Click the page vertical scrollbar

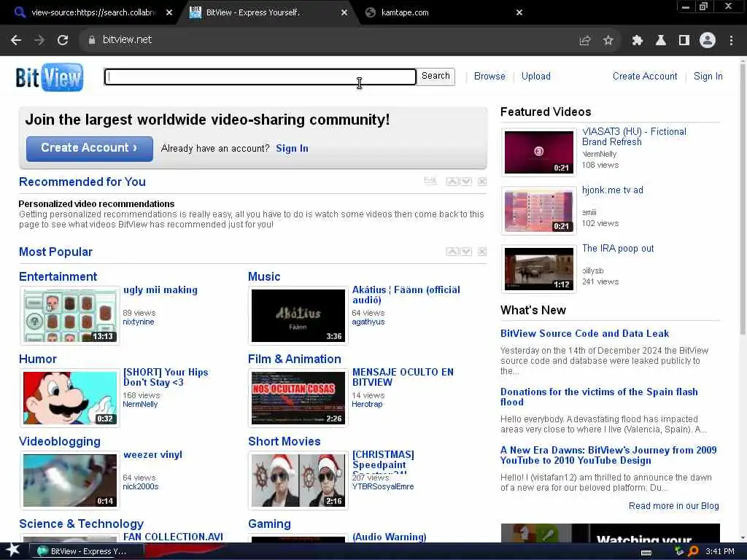point(743,198)
